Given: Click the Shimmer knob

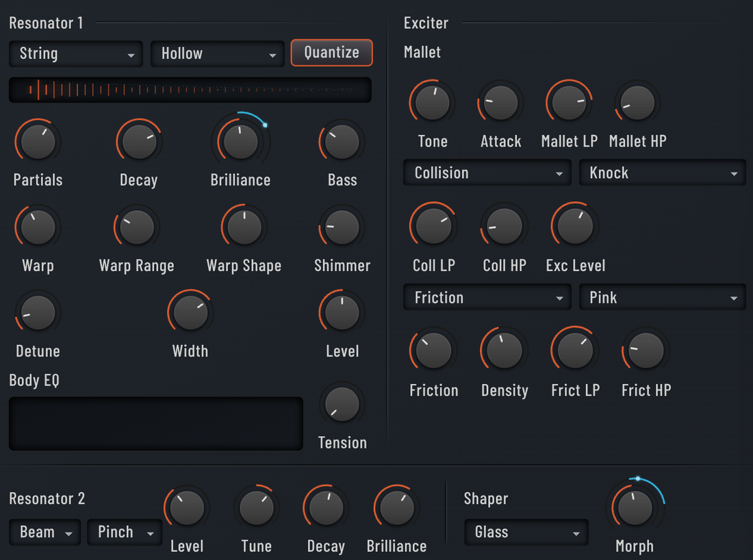Looking at the screenshot, I should (x=342, y=227).
